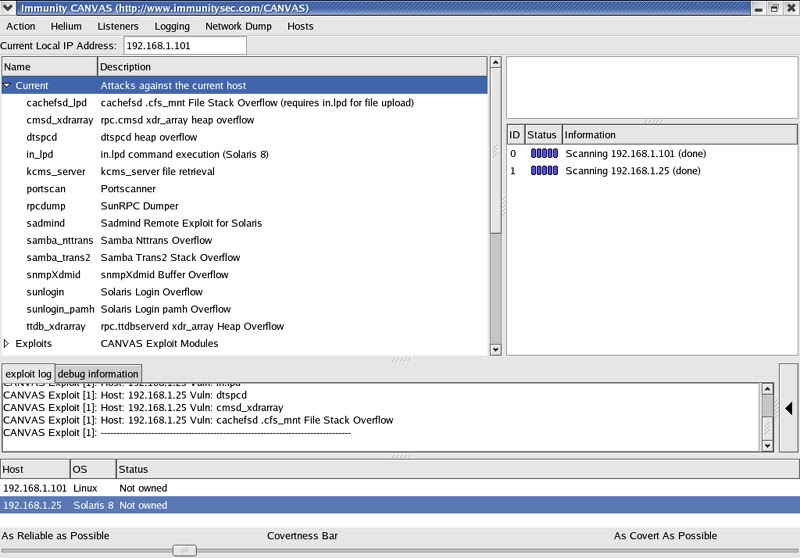Minimize the CANVAS window
Screen dimensions: 800x558
click(758, 8)
